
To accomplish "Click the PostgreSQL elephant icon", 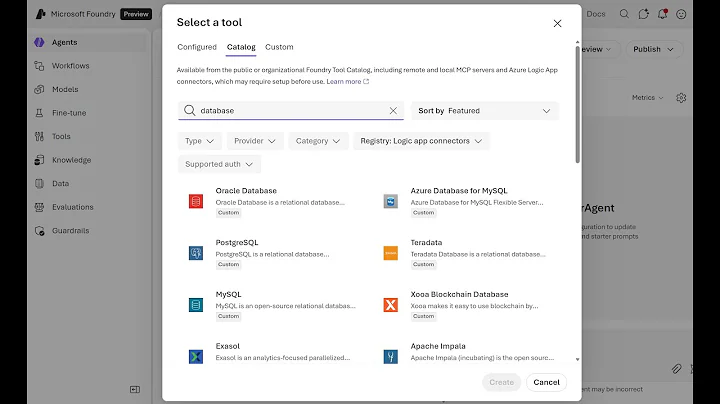I will (x=196, y=253).
